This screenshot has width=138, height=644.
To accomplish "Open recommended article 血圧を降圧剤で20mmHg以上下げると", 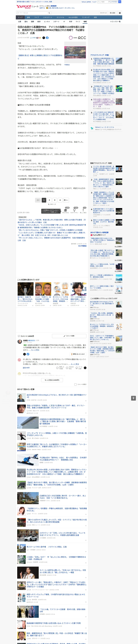I will [57, 396].
